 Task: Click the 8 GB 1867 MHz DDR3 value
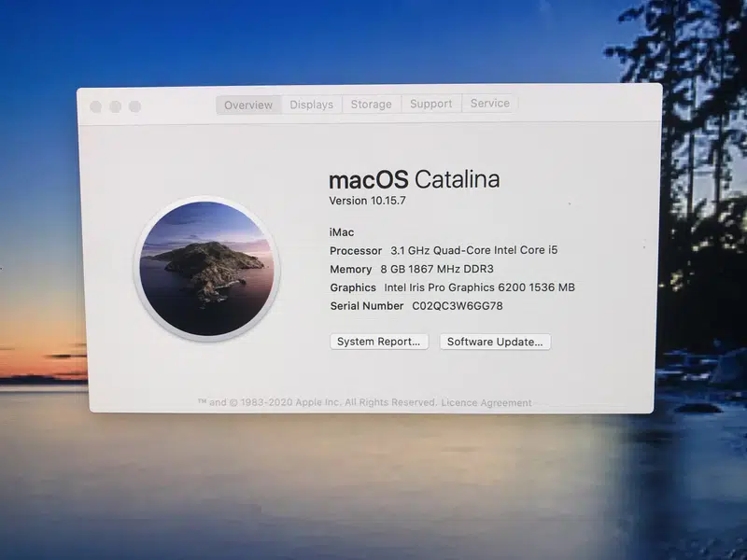(437, 269)
